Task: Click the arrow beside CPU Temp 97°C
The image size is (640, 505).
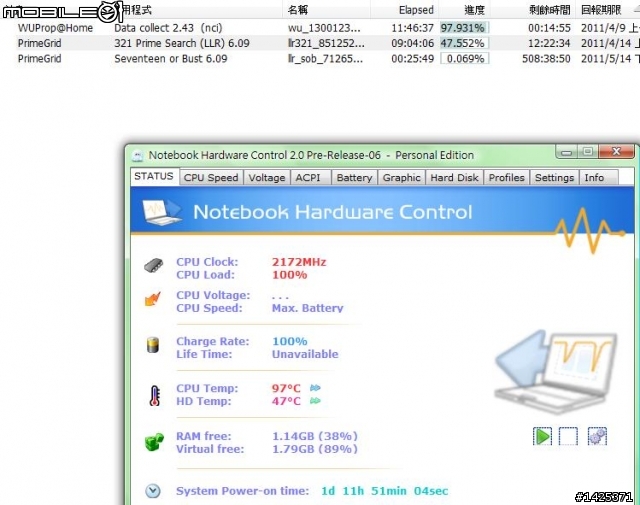Action: [x=315, y=388]
